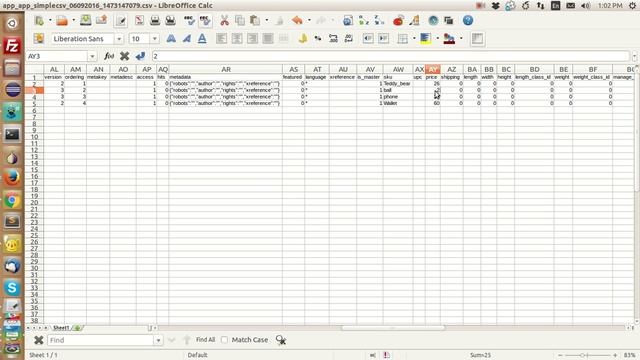This screenshot has height=360, width=640.
Task: Insert a chart
Action: [x=398, y=20]
